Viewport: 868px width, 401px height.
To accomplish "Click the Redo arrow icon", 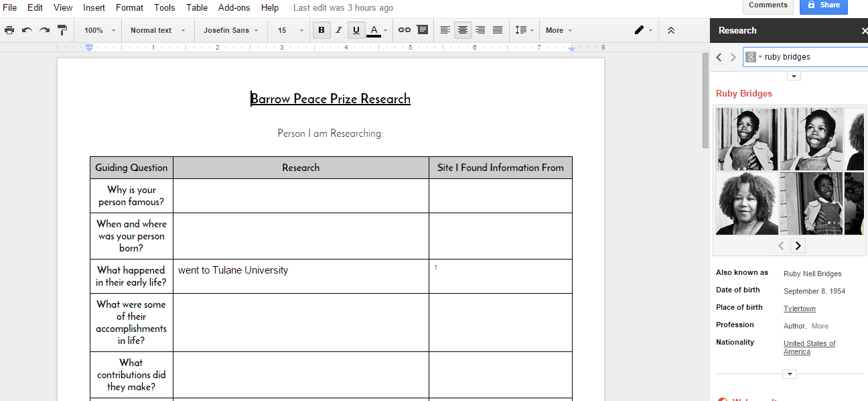I will click(44, 30).
